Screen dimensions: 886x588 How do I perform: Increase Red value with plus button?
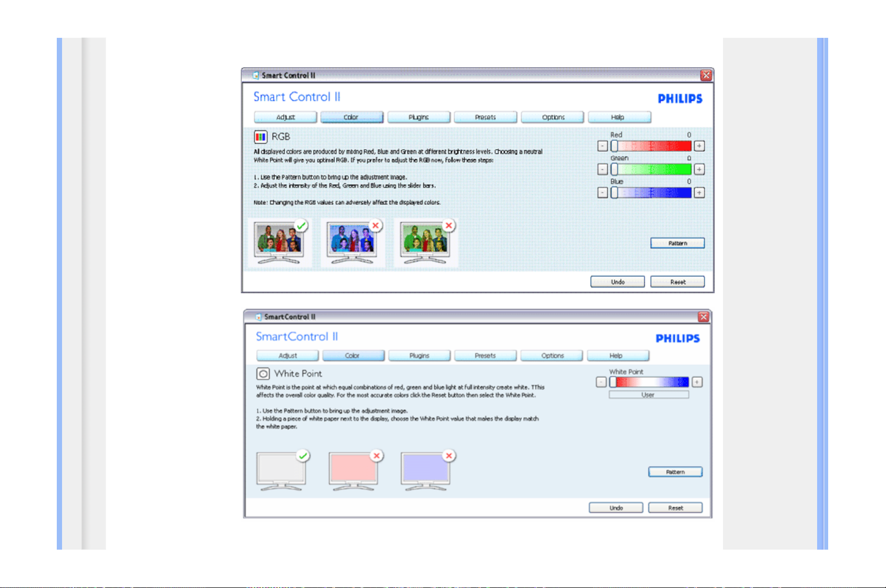(699, 146)
